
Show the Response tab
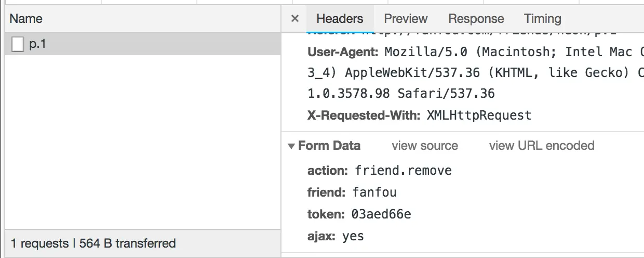coord(476,19)
